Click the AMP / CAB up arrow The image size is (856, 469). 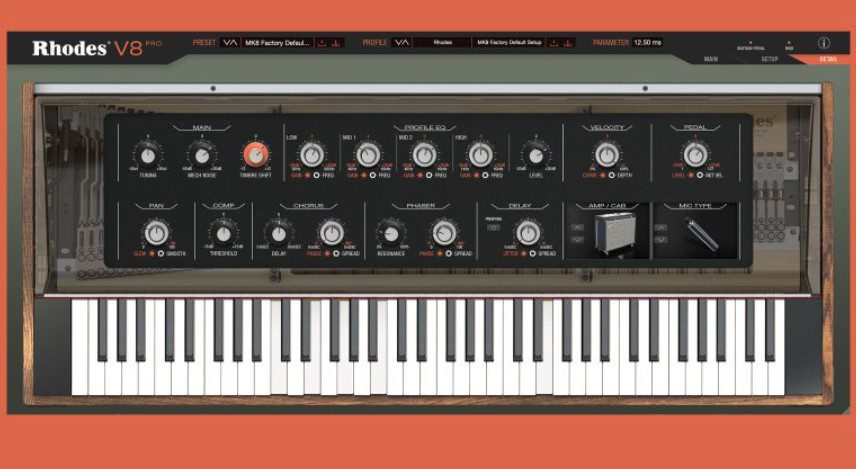(x=577, y=227)
